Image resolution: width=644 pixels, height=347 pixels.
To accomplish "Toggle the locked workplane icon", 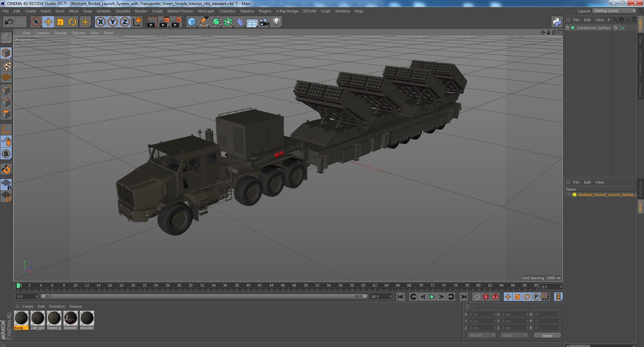I will pos(6,184).
